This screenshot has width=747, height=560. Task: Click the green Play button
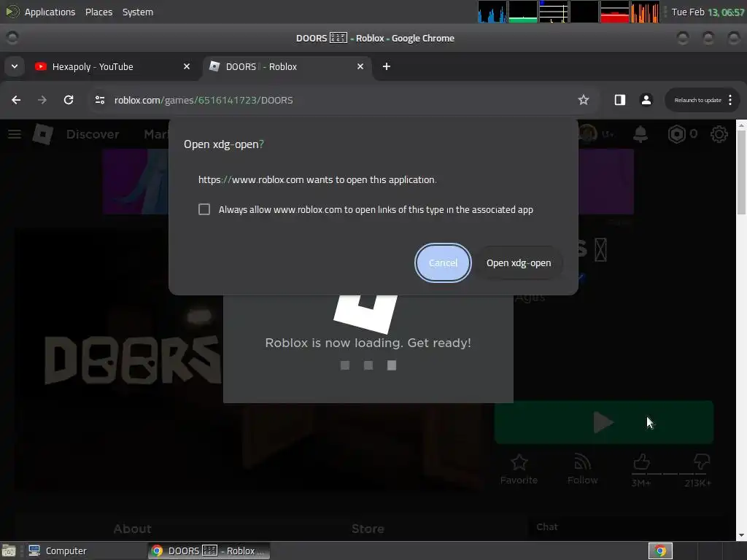[603, 422]
